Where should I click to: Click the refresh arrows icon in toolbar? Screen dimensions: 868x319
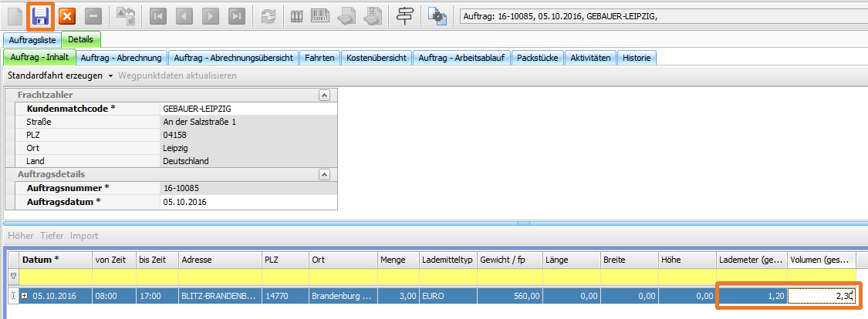(268, 15)
